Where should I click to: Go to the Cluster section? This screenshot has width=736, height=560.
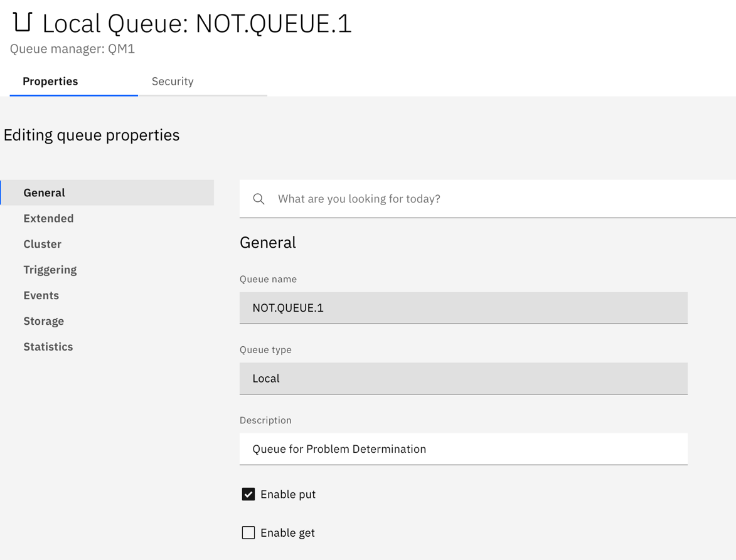[x=42, y=244]
